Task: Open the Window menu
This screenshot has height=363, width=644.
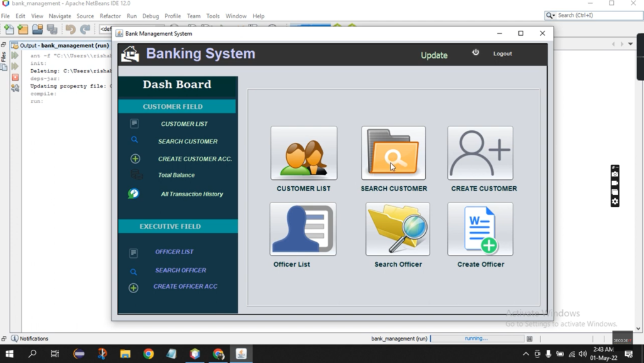Action: (x=236, y=16)
